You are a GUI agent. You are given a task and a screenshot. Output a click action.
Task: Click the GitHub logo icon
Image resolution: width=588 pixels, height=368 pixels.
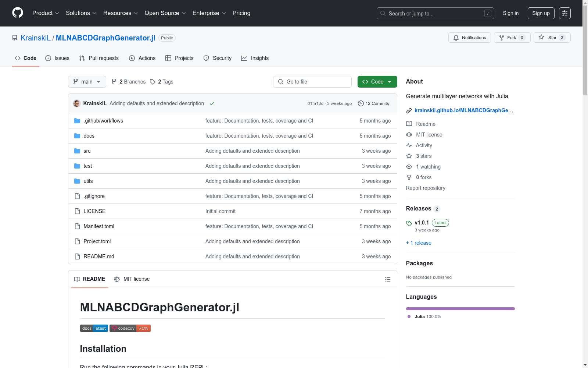[x=18, y=13]
